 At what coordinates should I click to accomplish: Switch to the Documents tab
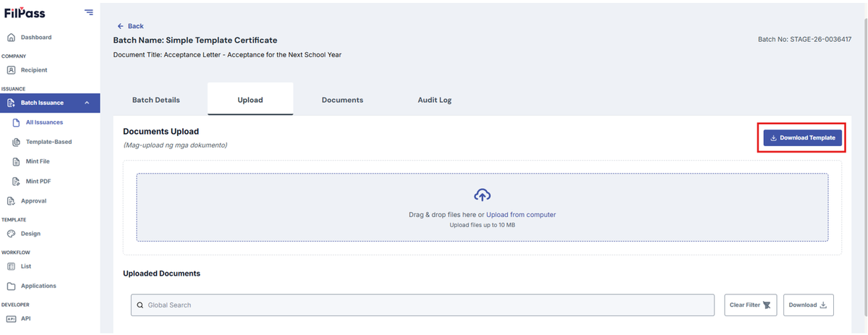[x=342, y=100]
